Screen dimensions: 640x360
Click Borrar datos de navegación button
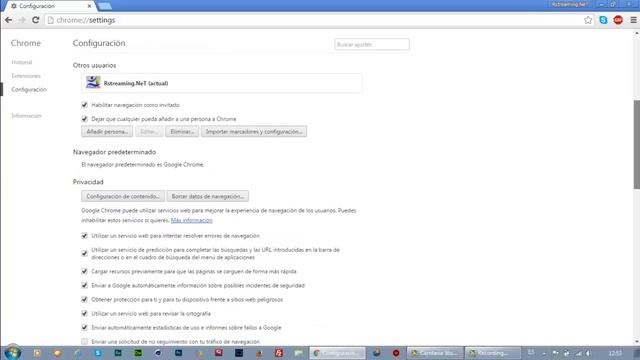click(x=207, y=196)
